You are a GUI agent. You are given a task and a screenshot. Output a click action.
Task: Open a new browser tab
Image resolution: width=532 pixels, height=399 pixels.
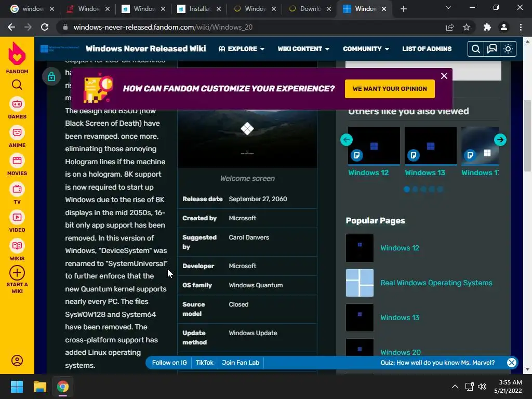tap(403, 9)
